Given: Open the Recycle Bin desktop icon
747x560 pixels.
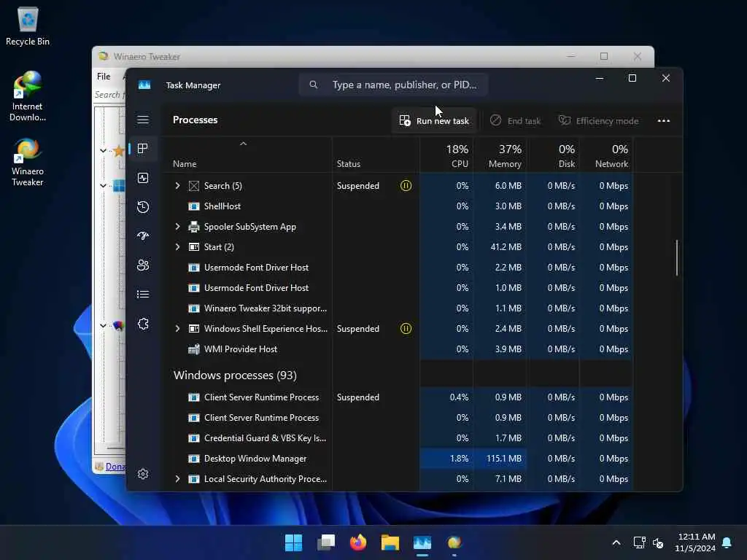Looking at the screenshot, I should click(x=28, y=26).
